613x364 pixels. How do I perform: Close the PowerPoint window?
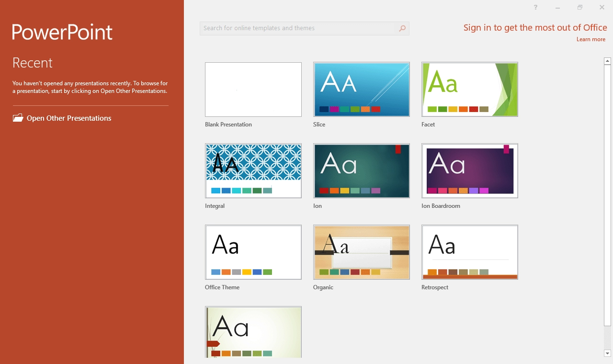coord(602,7)
